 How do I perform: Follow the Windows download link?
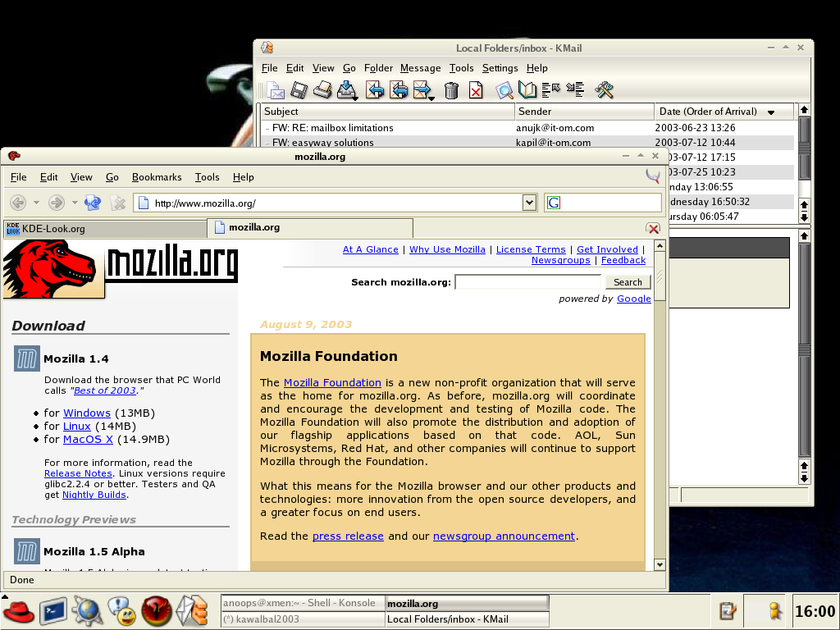(x=87, y=413)
